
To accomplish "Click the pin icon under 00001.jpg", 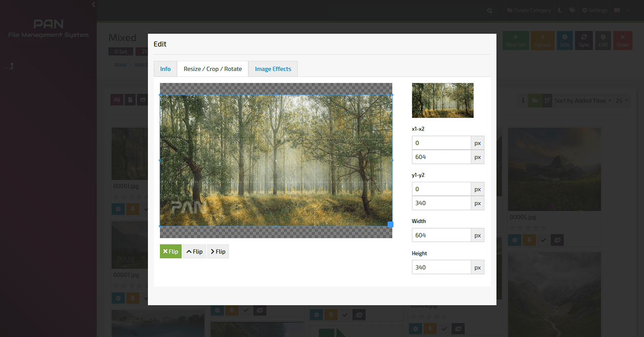I will pyautogui.click(x=132, y=209).
